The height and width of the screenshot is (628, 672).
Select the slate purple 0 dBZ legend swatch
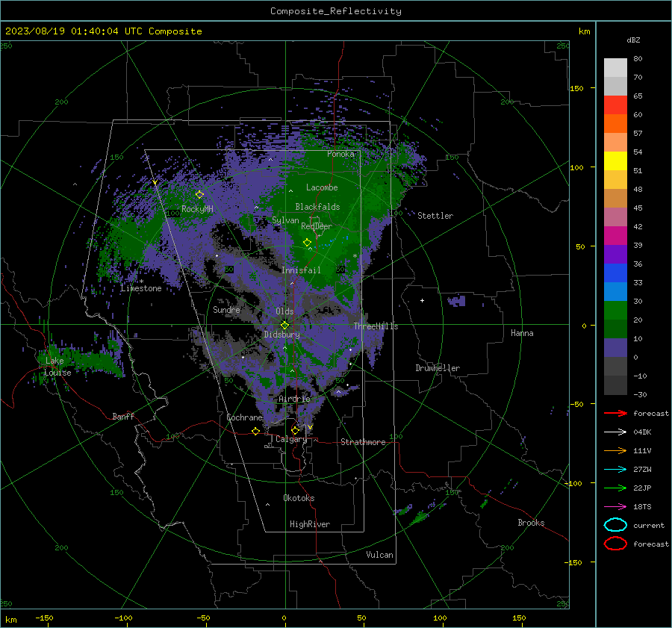[x=615, y=348]
